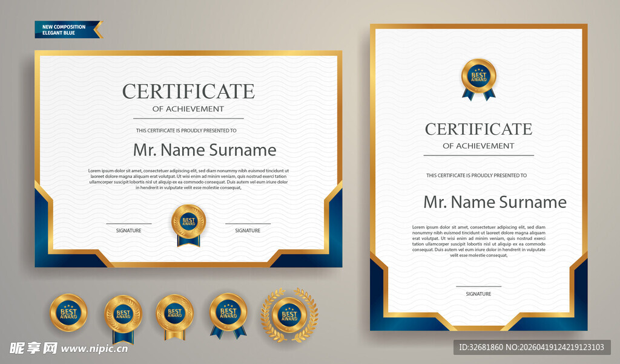Click the Best Award medal atop portrait certificate
This screenshot has height=364, width=620.
[478, 77]
